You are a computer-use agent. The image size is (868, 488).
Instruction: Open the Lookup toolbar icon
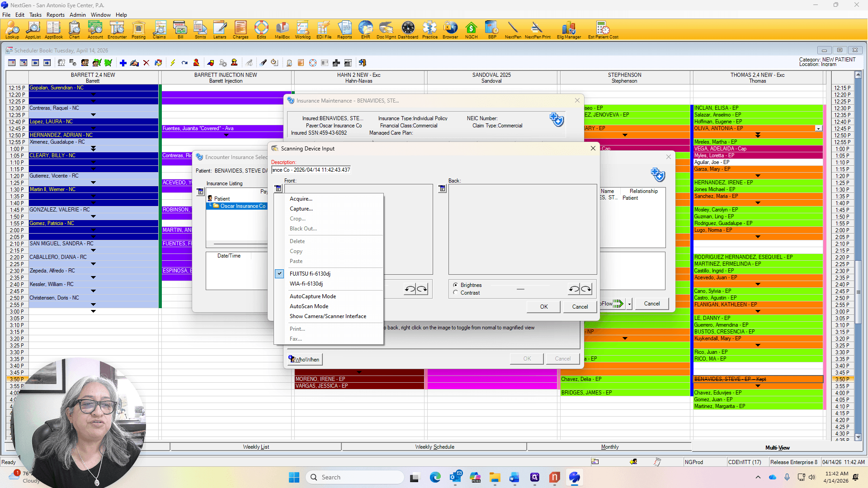pyautogui.click(x=12, y=30)
